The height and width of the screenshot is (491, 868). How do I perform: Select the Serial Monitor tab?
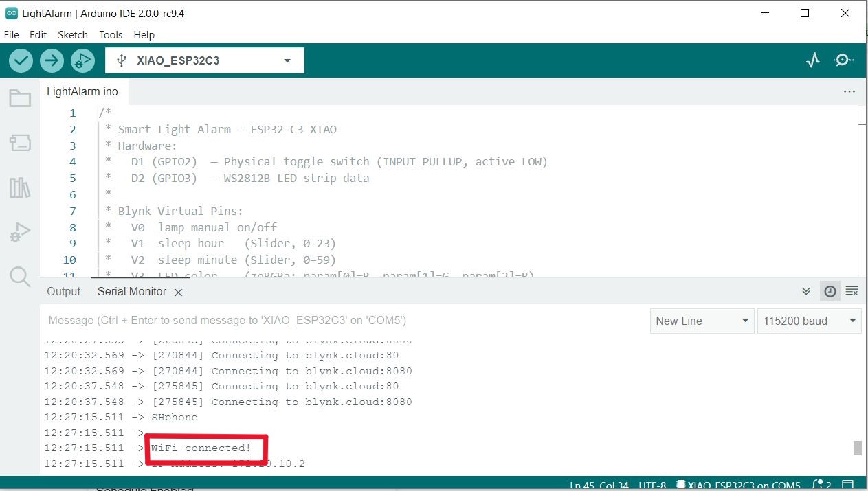pyautogui.click(x=132, y=292)
